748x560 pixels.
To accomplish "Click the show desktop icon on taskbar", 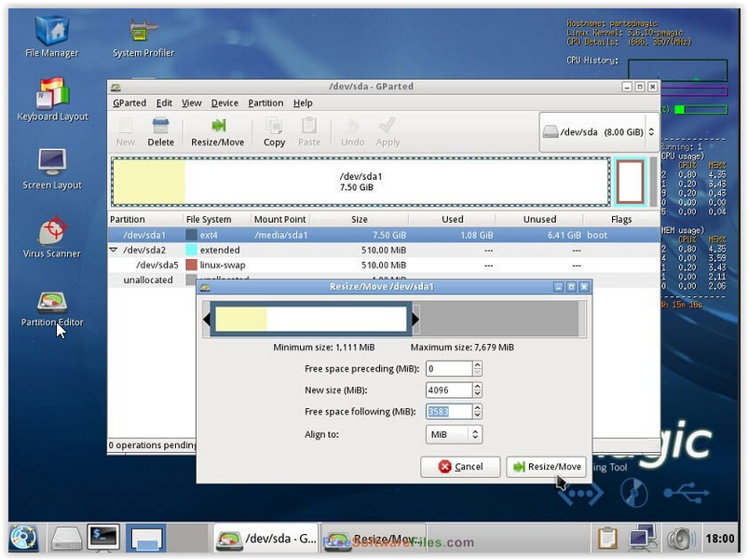I will click(x=146, y=538).
